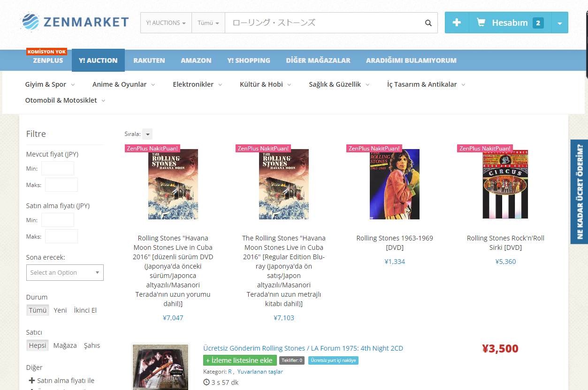Open Sona erecek select option box
The height and width of the screenshot is (390, 588).
pyautogui.click(x=65, y=273)
